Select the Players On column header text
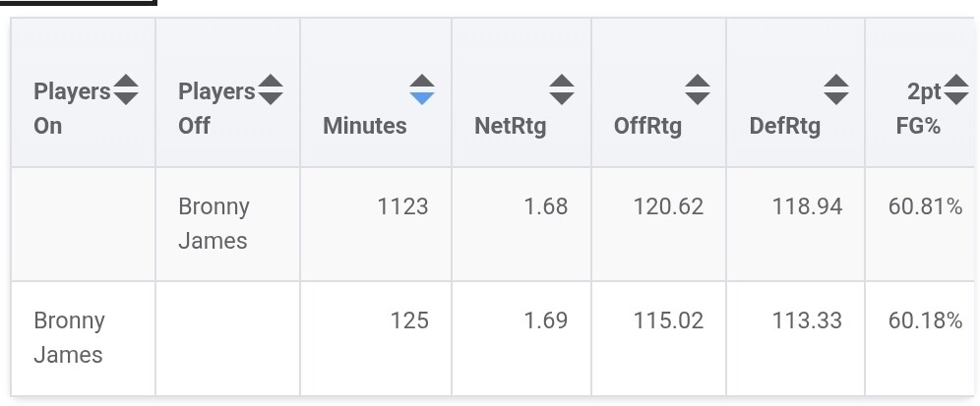The height and width of the screenshot is (406, 980). (71, 108)
